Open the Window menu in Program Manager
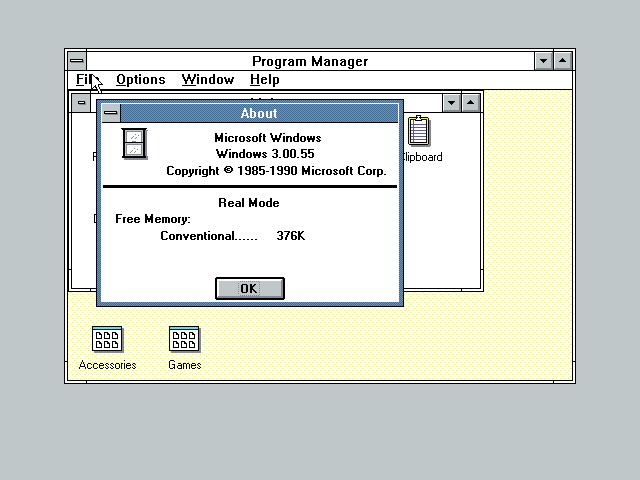 208,79
